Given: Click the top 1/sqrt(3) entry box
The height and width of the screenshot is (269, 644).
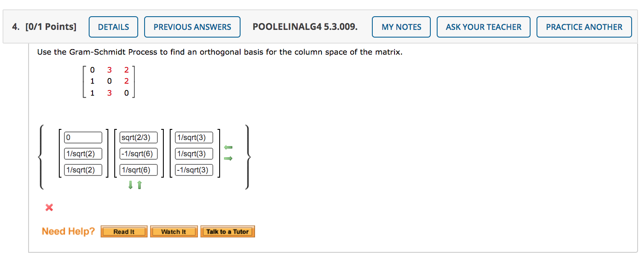Looking at the screenshot, I should (x=194, y=137).
